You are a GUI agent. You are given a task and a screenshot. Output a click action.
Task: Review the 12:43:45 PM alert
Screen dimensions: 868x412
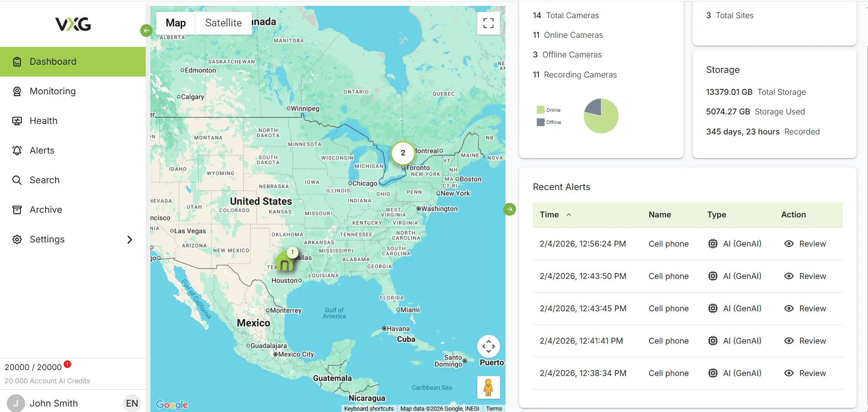tap(805, 309)
